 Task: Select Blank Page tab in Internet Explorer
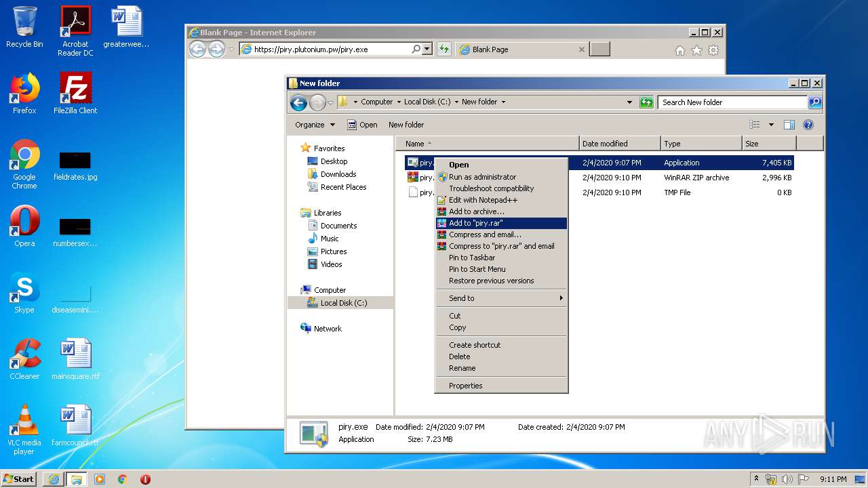pos(521,49)
